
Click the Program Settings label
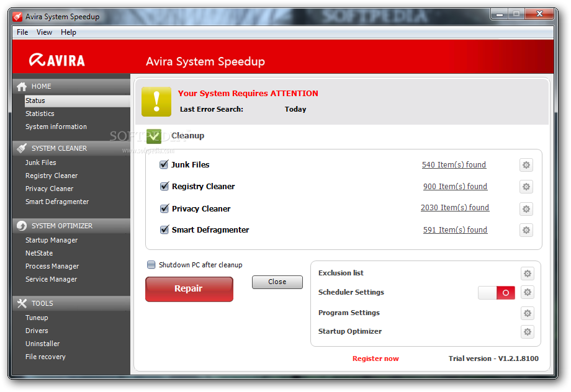pyautogui.click(x=349, y=313)
